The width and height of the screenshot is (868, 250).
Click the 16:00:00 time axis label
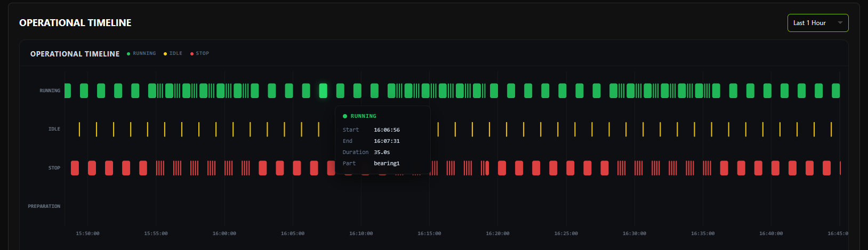[224, 233]
